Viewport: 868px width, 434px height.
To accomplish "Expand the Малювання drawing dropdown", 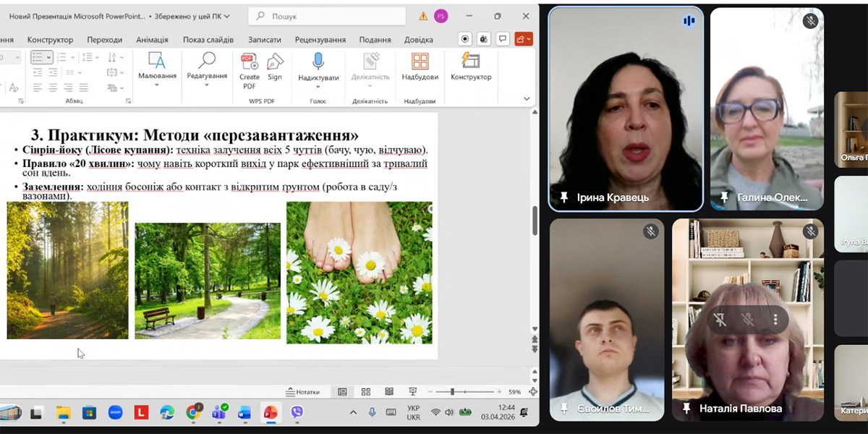I will coord(157,85).
